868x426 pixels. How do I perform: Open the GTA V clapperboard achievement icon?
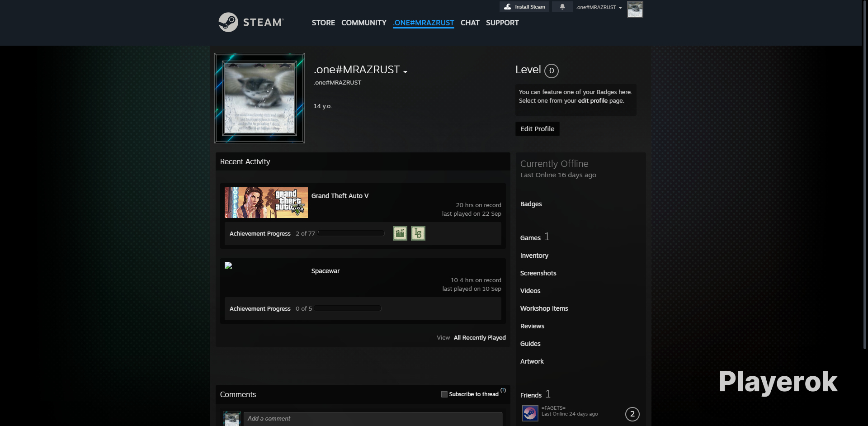click(400, 233)
